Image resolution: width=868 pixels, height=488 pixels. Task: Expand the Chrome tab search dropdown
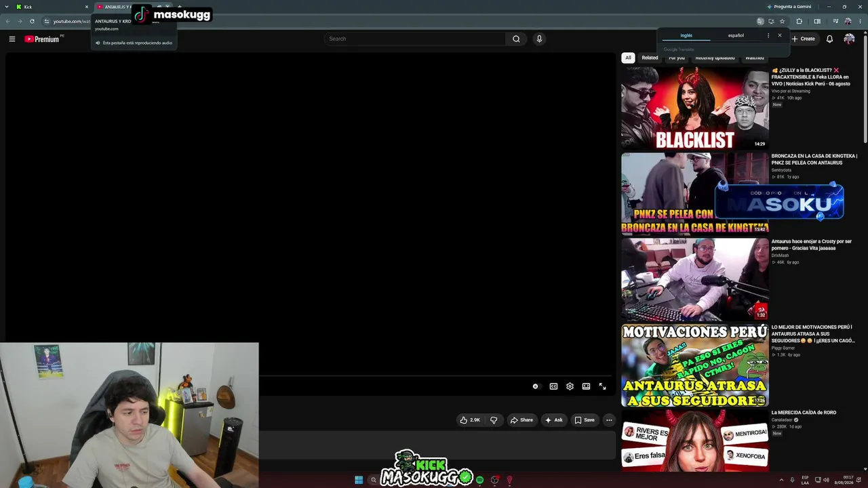tap(6, 7)
